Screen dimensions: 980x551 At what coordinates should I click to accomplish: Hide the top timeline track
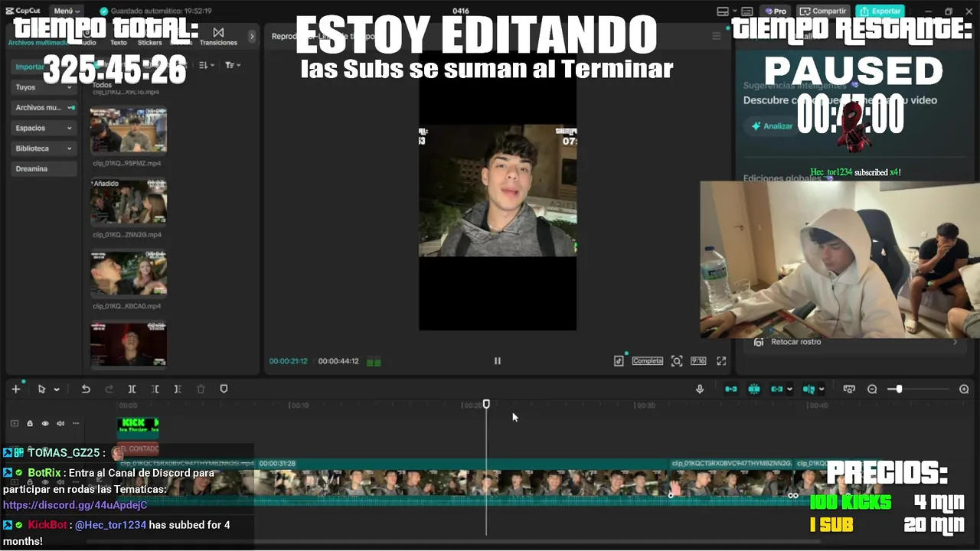pyautogui.click(x=45, y=423)
